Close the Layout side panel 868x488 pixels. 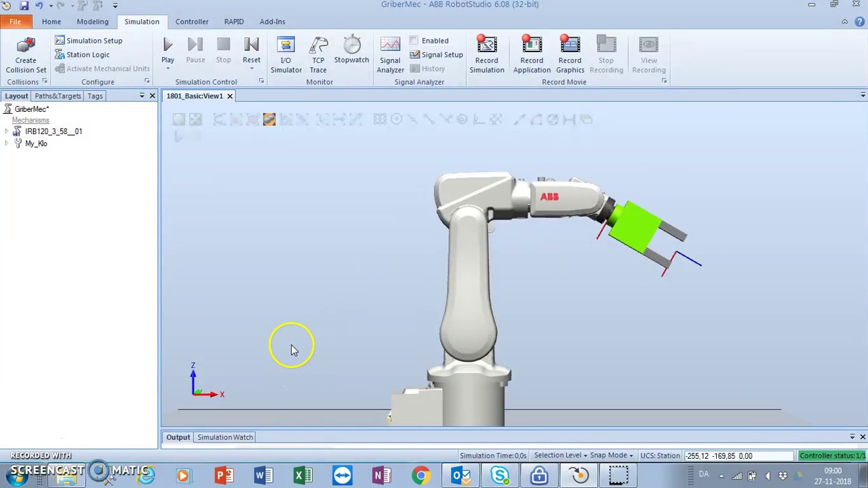153,96
